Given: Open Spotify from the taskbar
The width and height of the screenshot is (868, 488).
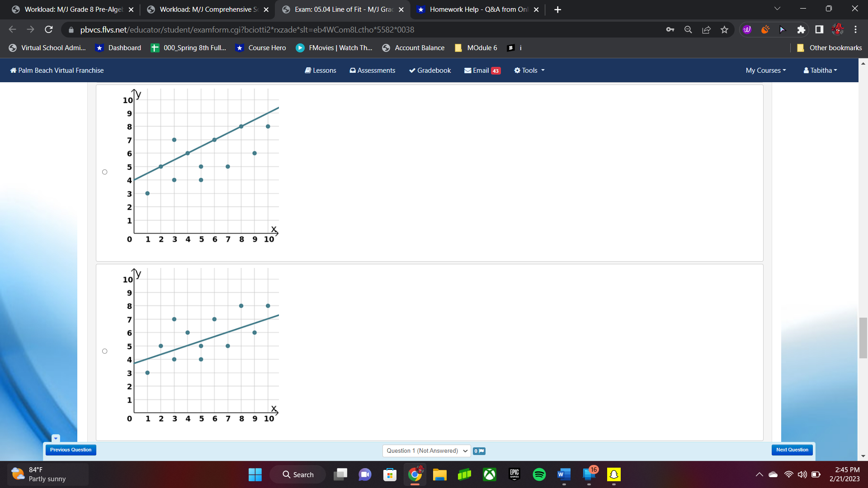Looking at the screenshot, I should pyautogui.click(x=539, y=474).
